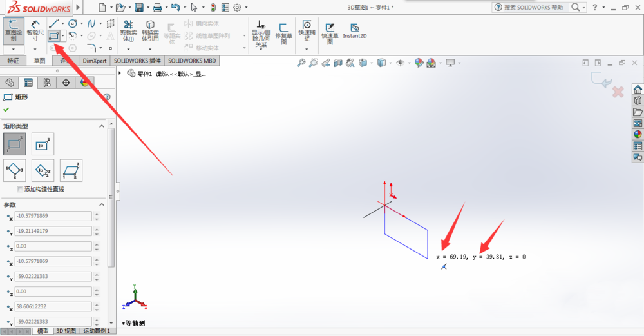Confirm the rectangle with green checkmark
The height and width of the screenshot is (336, 644).
point(6,110)
